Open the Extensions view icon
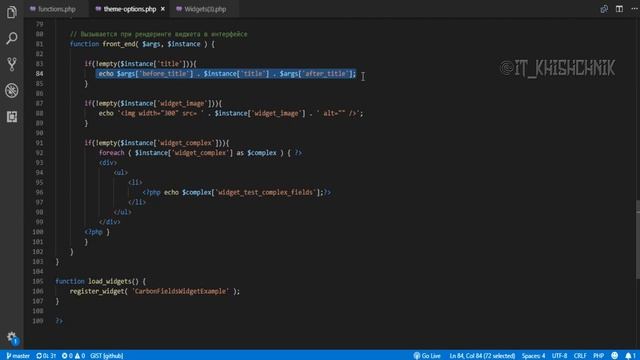The width and height of the screenshot is (640, 360). (x=11, y=117)
